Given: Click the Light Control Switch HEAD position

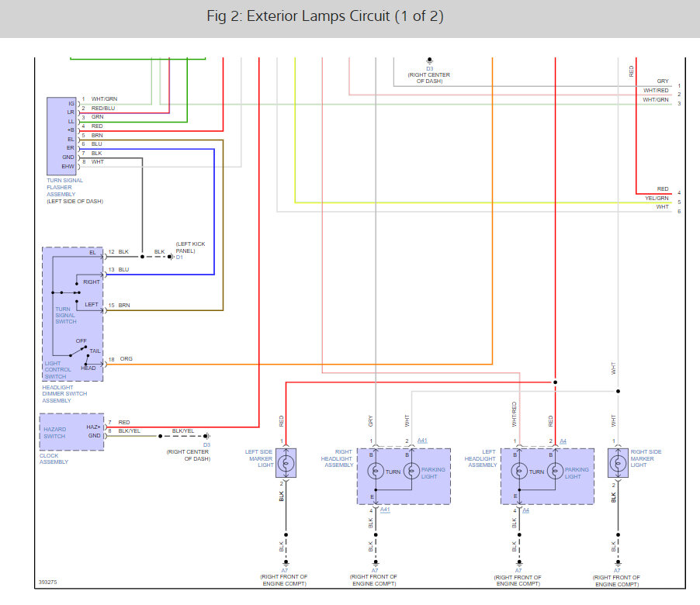Looking at the screenshot, I should click(88, 368).
